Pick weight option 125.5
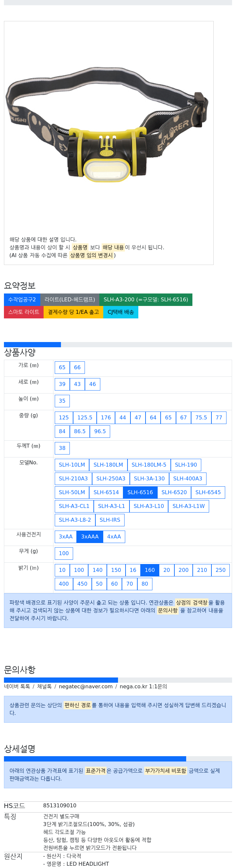236x868 pixels. (85, 417)
